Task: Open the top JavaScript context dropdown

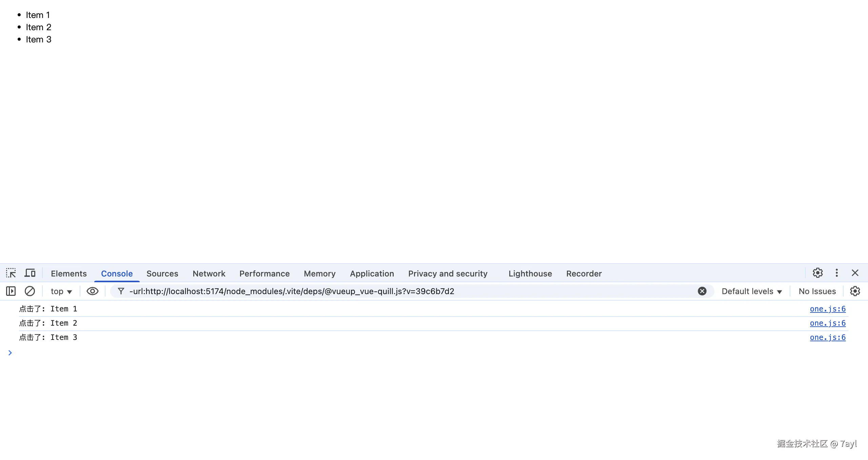Action: 61,291
